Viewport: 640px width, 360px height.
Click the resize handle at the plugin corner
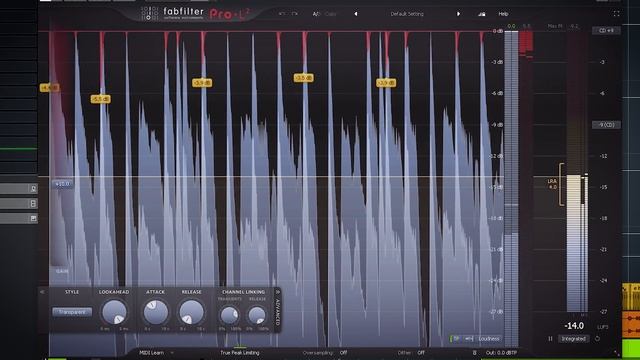pyautogui.click(x=616, y=352)
